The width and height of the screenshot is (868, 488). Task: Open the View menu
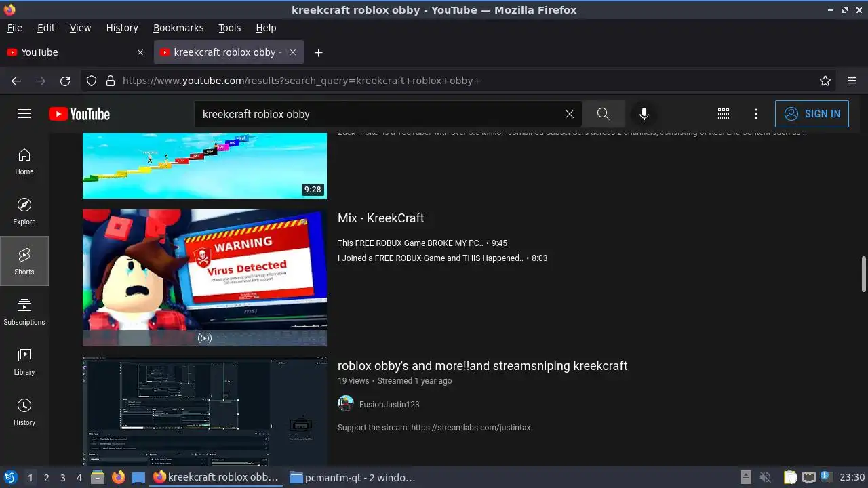pos(80,28)
